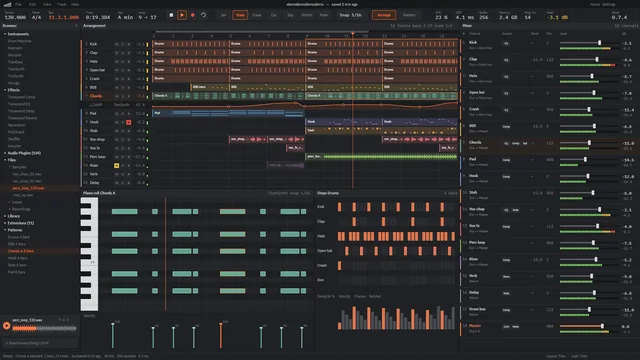Select the Mute tool in the toolbar
The height and width of the screenshot is (360, 640).
pos(324,15)
